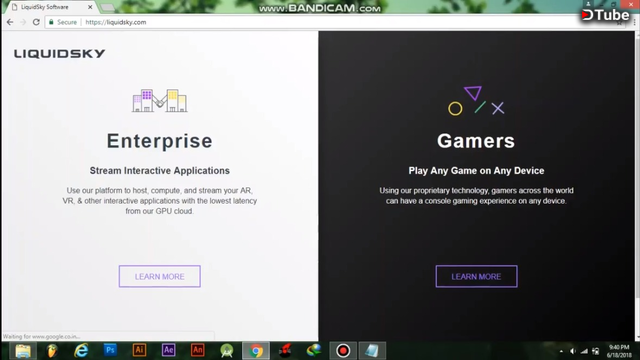
Task: Click Learn More under Enterprise
Action: point(160,276)
